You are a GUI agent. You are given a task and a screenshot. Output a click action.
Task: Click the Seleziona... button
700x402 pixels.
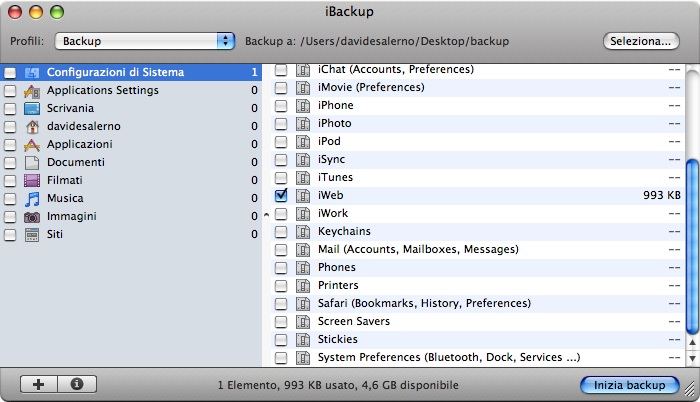pyautogui.click(x=641, y=41)
